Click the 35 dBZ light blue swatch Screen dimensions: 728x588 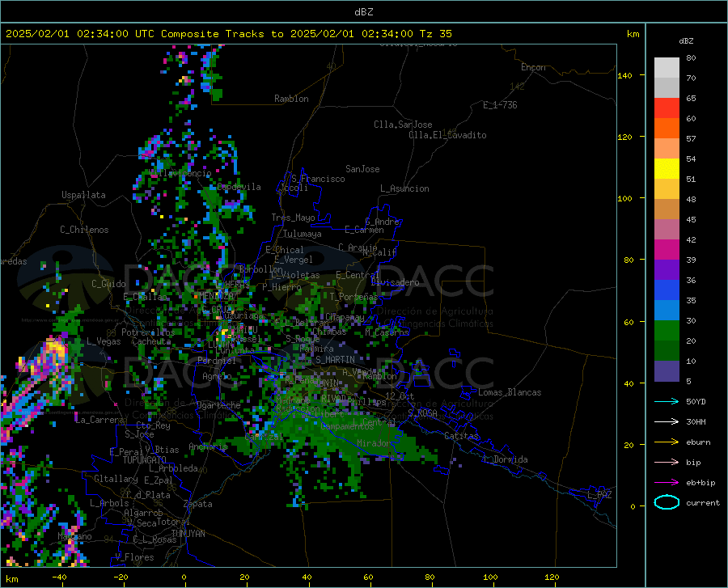[667, 310]
